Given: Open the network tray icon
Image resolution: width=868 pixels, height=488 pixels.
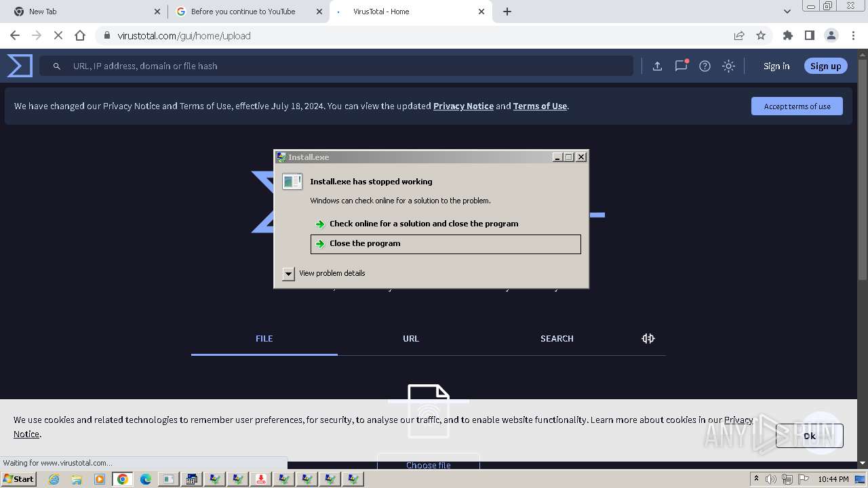Looking at the screenshot, I should pos(787,479).
